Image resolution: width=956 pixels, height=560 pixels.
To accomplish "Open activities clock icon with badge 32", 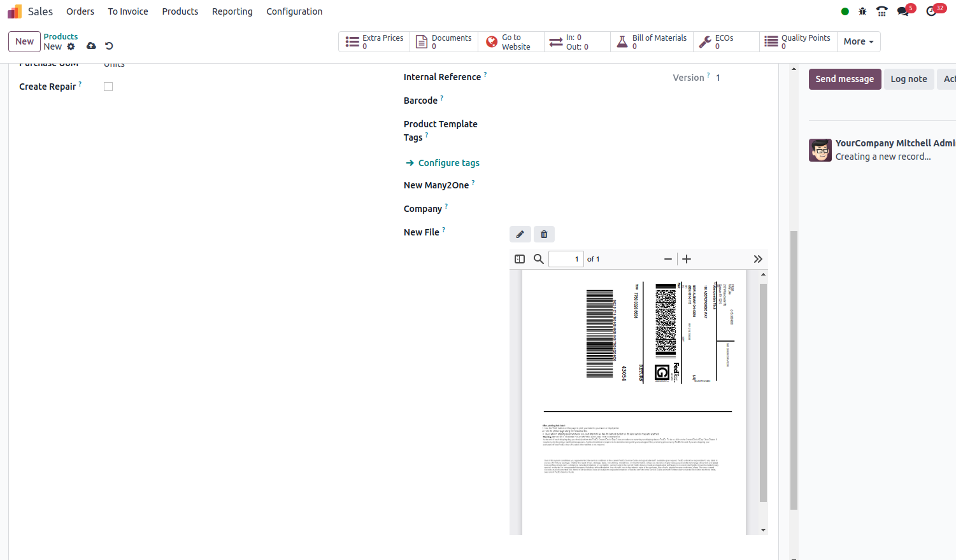I will point(931,11).
